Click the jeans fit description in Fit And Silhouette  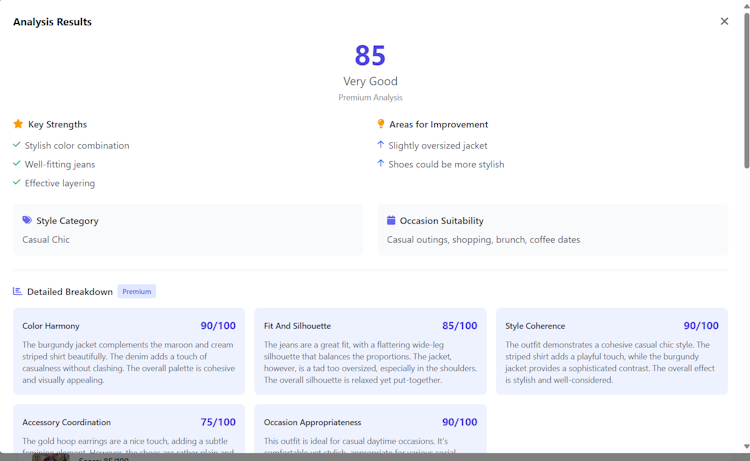click(x=370, y=362)
